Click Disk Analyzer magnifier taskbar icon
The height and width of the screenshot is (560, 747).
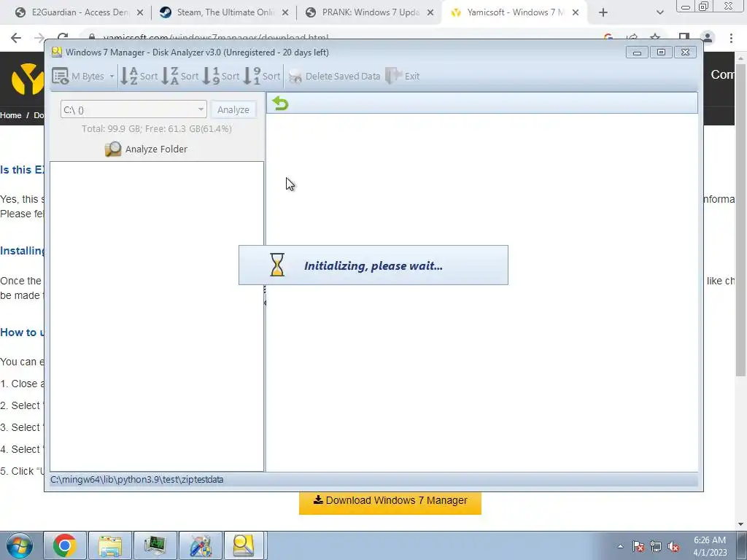(244, 545)
